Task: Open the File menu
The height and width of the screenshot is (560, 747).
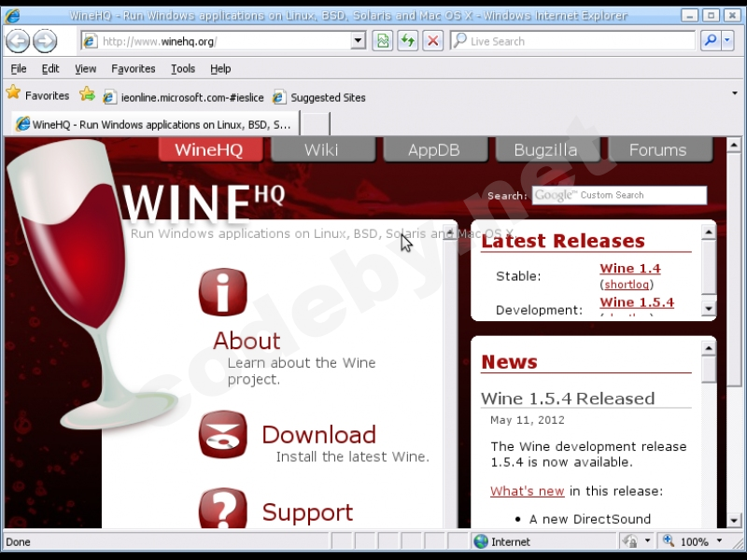Action: tap(19, 69)
